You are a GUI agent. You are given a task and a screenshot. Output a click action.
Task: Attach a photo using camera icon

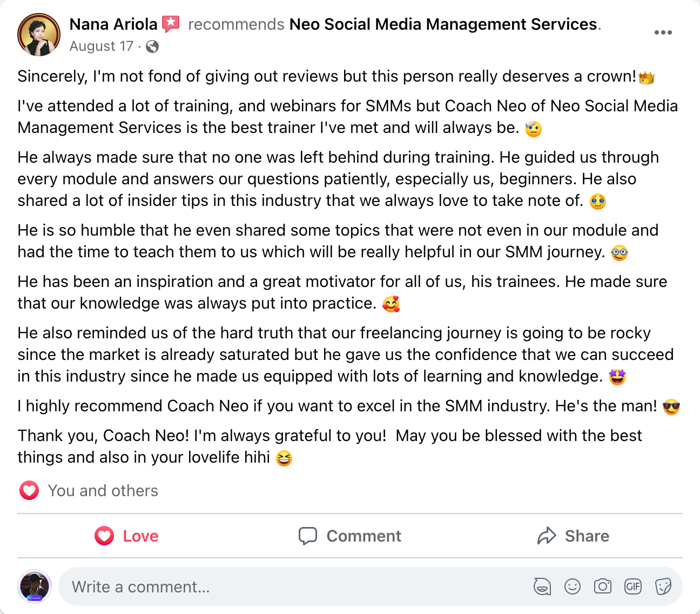[x=603, y=586]
